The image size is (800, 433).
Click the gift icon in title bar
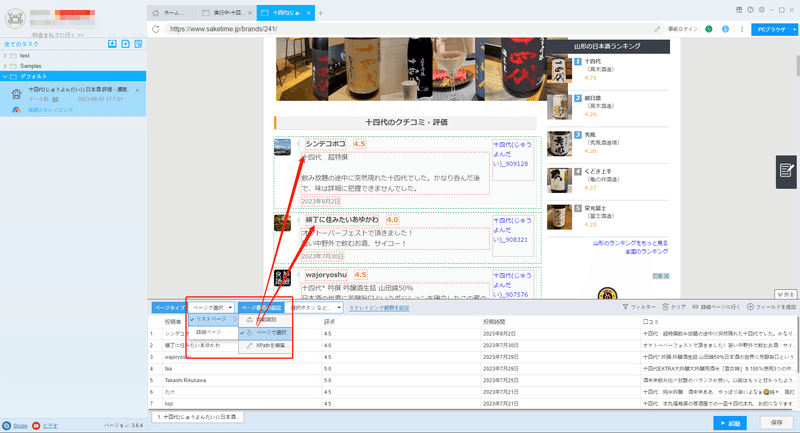(x=739, y=10)
